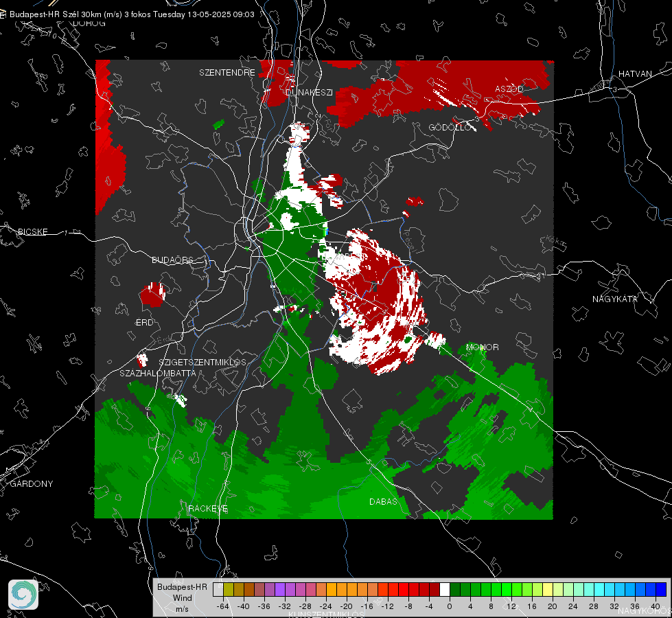Click the 0 legend scale value
Viewport: 672px width, 618px height.
449,606
